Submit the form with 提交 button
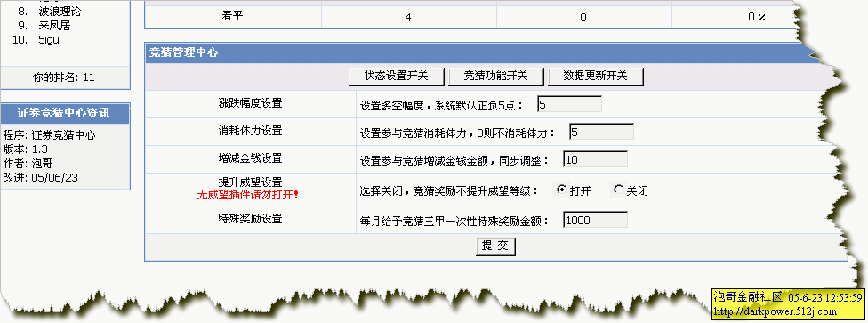Viewport: 868px width, 323px height. click(495, 246)
